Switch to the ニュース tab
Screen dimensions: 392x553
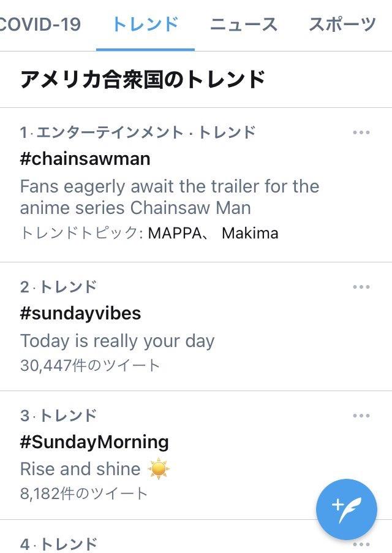point(243,25)
